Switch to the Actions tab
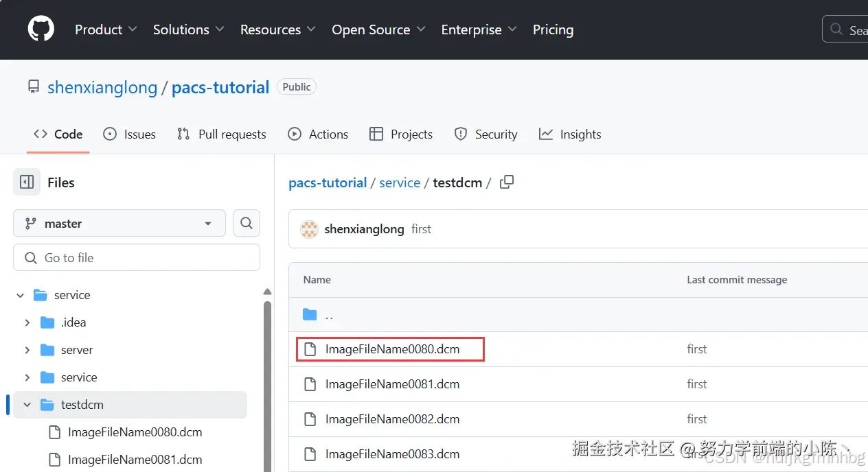This screenshot has width=868, height=472. point(318,134)
